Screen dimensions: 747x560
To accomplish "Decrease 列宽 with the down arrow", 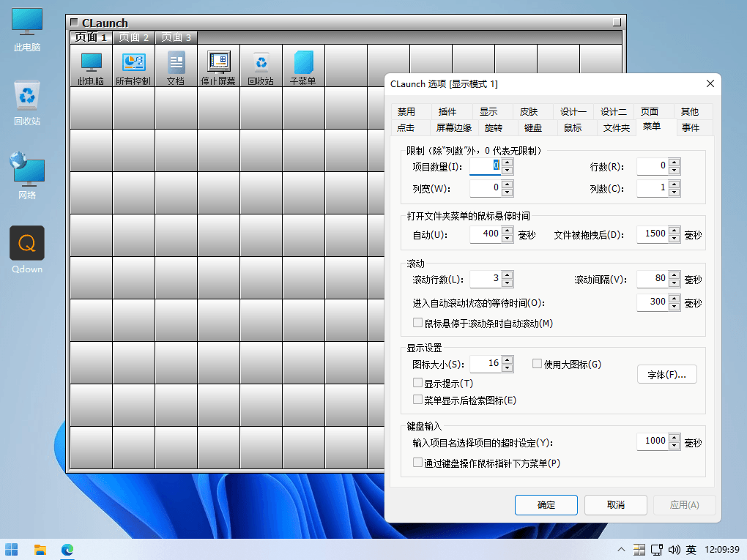I will tap(508, 193).
